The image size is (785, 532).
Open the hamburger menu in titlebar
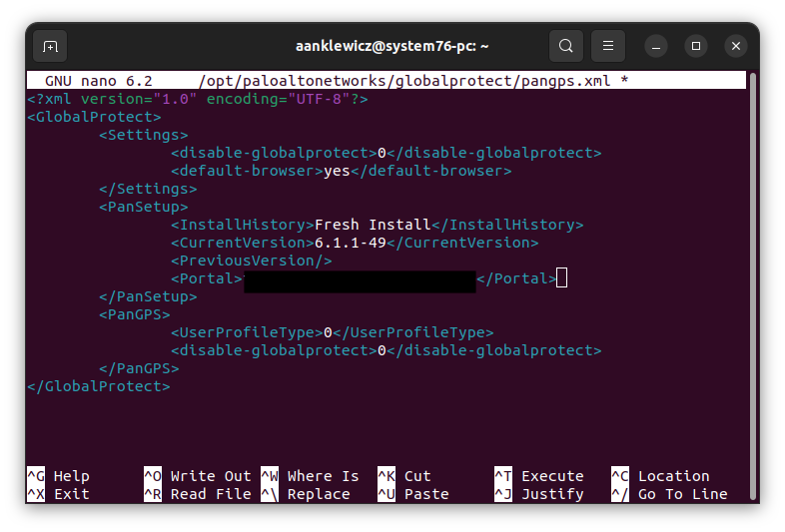(608, 46)
